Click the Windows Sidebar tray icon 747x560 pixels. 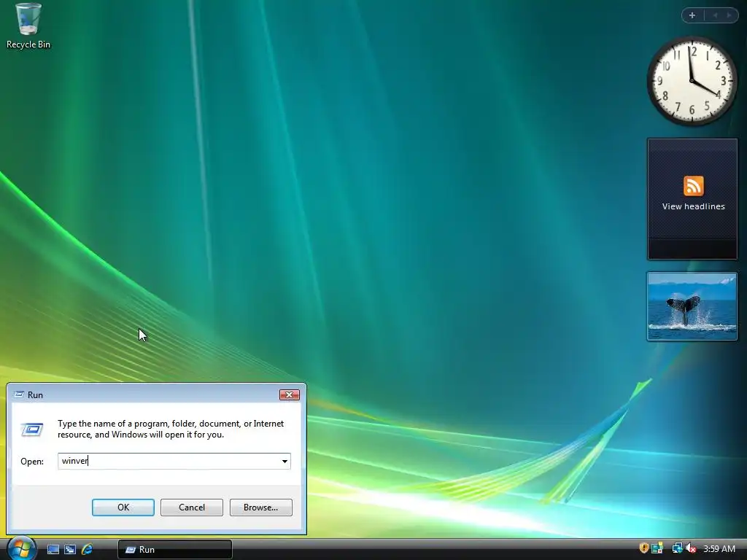click(x=657, y=548)
